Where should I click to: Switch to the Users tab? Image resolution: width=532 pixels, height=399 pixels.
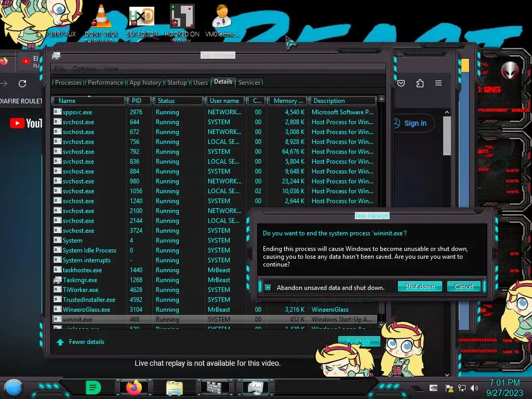click(x=200, y=83)
